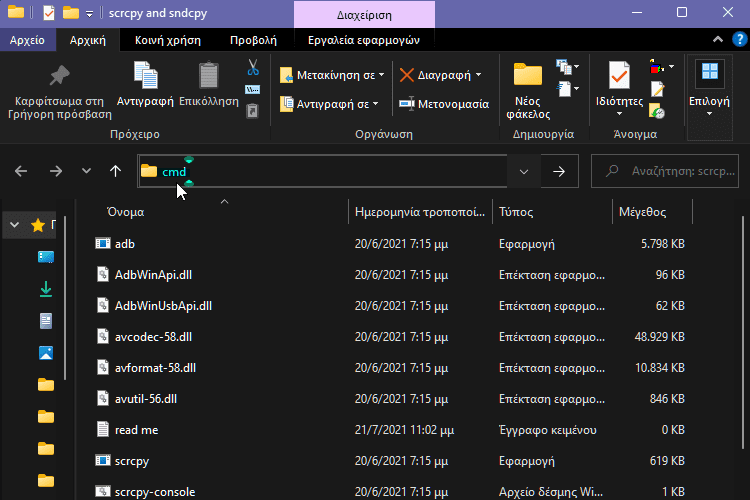Image resolution: width=750 pixels, height=500 pixels.
Task: Sort by the Μέγεθος column header
Action: pyautogui.click(x=652, y=212)
